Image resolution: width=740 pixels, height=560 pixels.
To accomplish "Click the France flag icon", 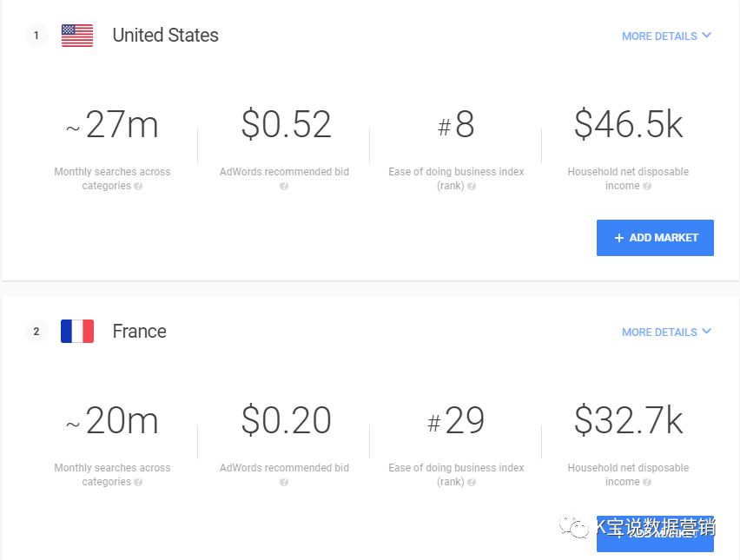I will point(77,332).
